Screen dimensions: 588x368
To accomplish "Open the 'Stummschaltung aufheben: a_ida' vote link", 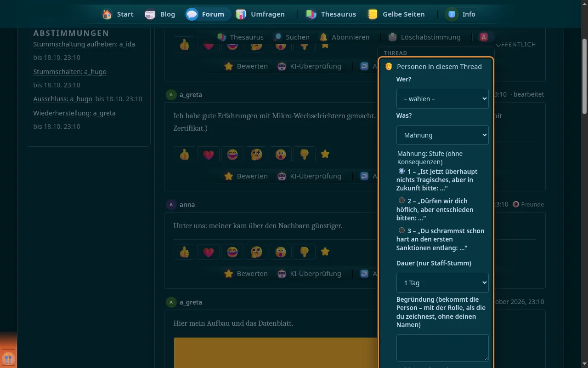I will coord(84,44).
